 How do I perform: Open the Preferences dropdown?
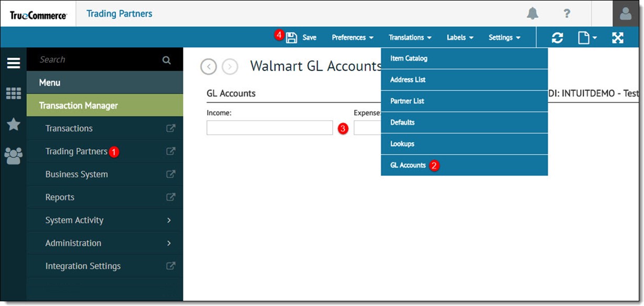point(352,37)
